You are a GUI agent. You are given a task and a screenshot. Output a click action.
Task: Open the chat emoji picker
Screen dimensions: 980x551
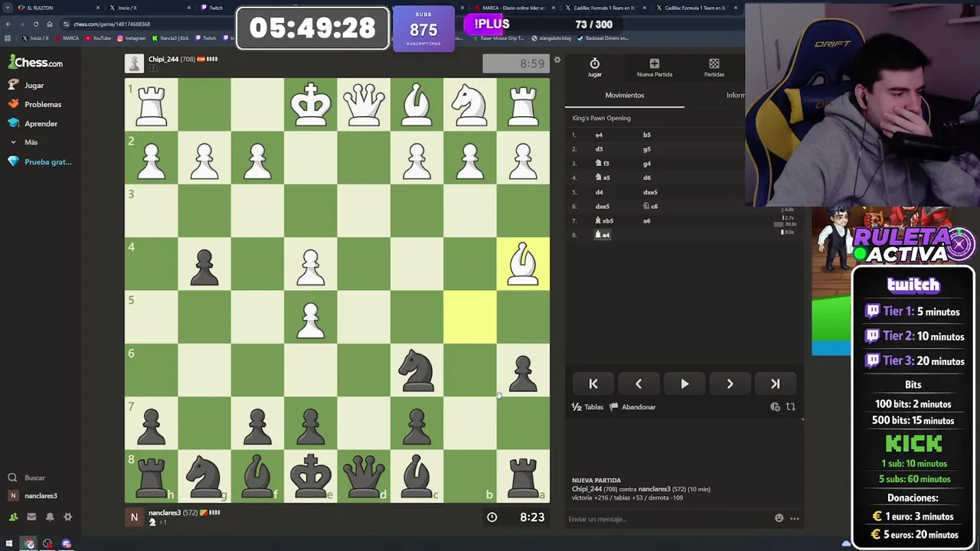pyautogui.click(x=779, y=519)
